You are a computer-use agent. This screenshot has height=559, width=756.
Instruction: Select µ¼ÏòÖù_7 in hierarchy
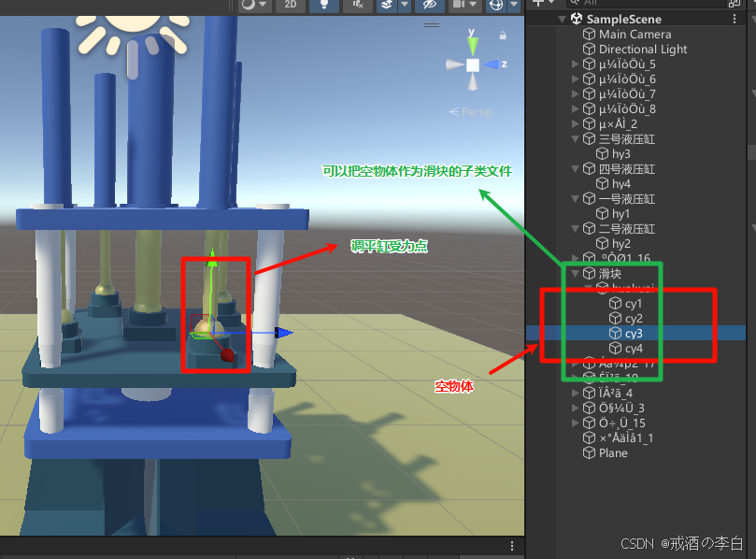pyautogui.click(x=627, y=93)
